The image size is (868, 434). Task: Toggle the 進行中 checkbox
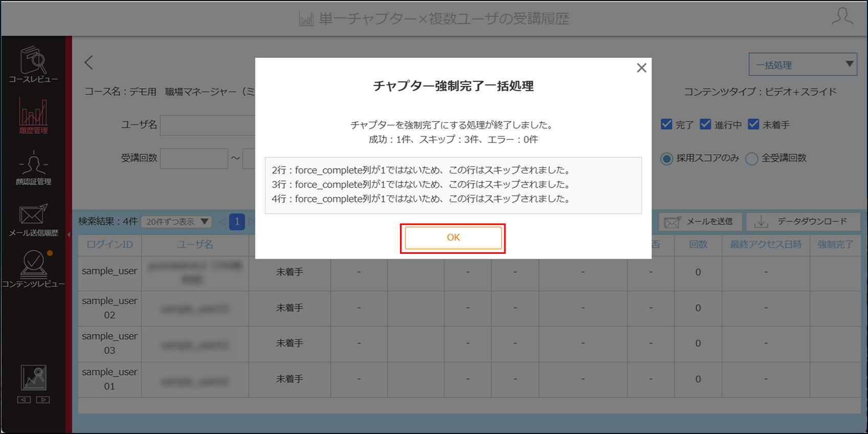coord(705,124)
